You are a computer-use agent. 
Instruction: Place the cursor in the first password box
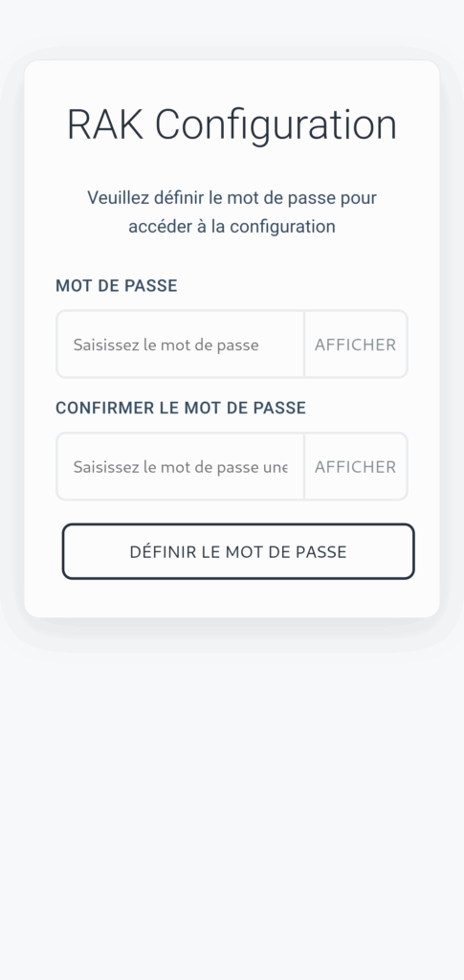[x=181, y=345]
